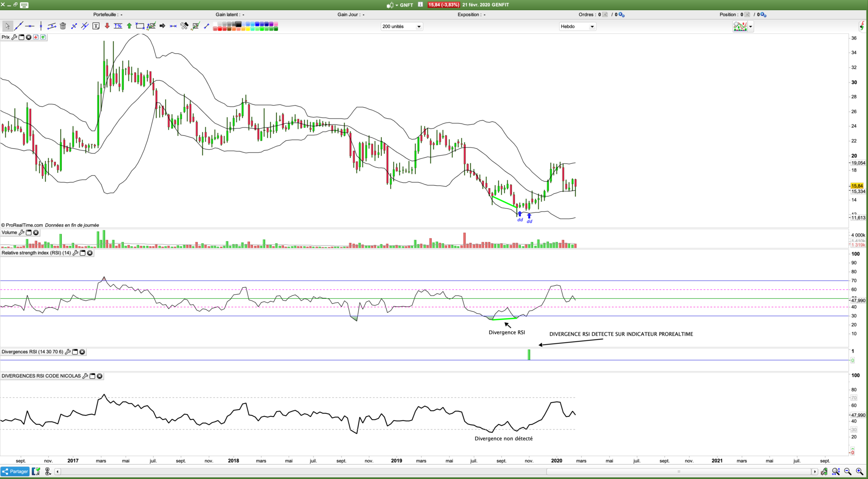Open RSI indicator wrench settings
The width and height of the screenshot is (868, 479).
[x=75, y=253]
